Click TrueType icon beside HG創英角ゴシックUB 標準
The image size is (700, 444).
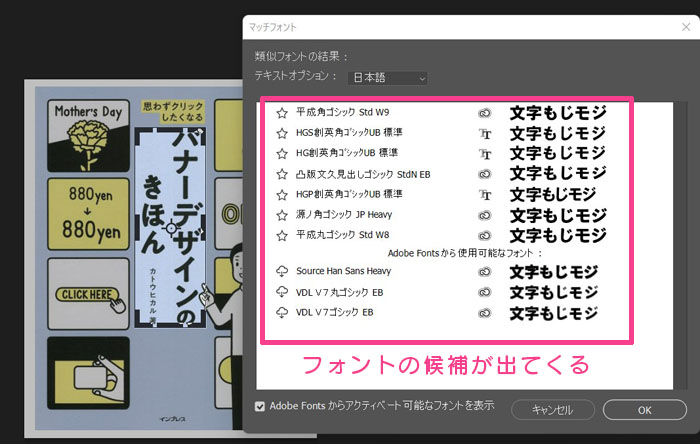(485, 154)
